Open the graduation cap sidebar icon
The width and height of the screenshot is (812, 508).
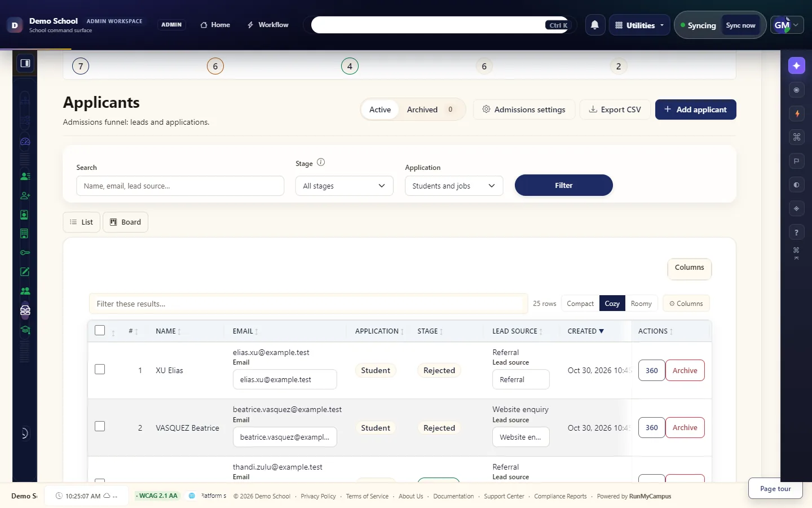pyautogui.click(x=25, y=330)
